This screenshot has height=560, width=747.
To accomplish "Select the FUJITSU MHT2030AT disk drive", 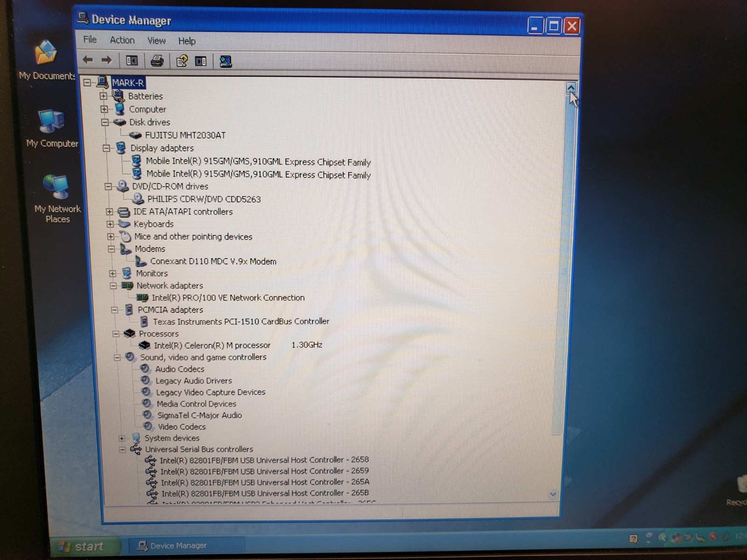I will click(x=185, y=135).
